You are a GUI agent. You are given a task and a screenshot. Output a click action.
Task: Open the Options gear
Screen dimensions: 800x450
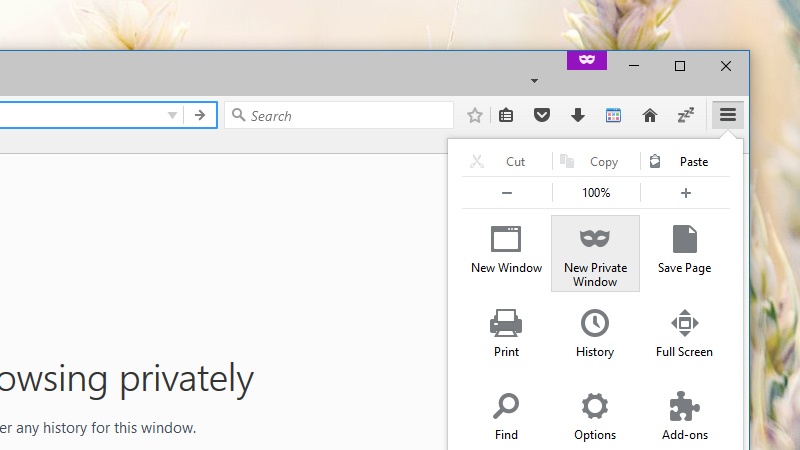click(595, 416)
